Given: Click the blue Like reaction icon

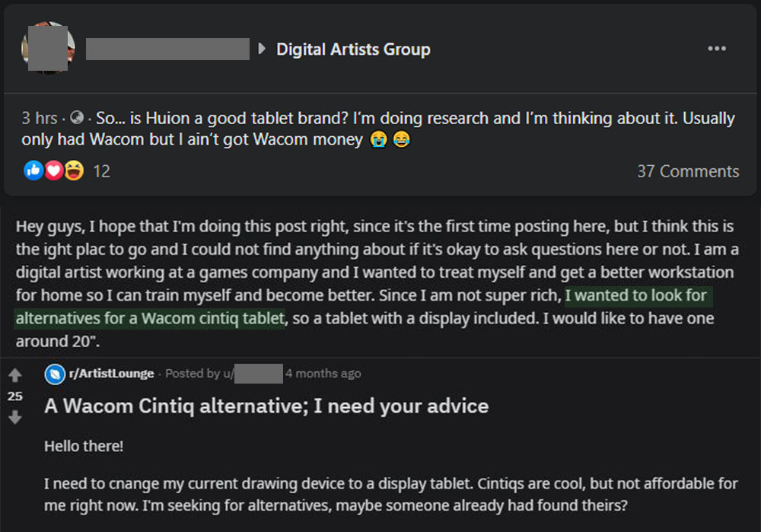Looking at the screenshot, I should tap(33, 170).
